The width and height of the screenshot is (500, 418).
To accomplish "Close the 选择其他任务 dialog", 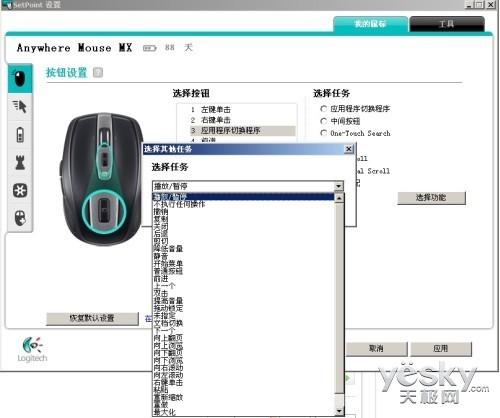I will (x=348, y=149).
